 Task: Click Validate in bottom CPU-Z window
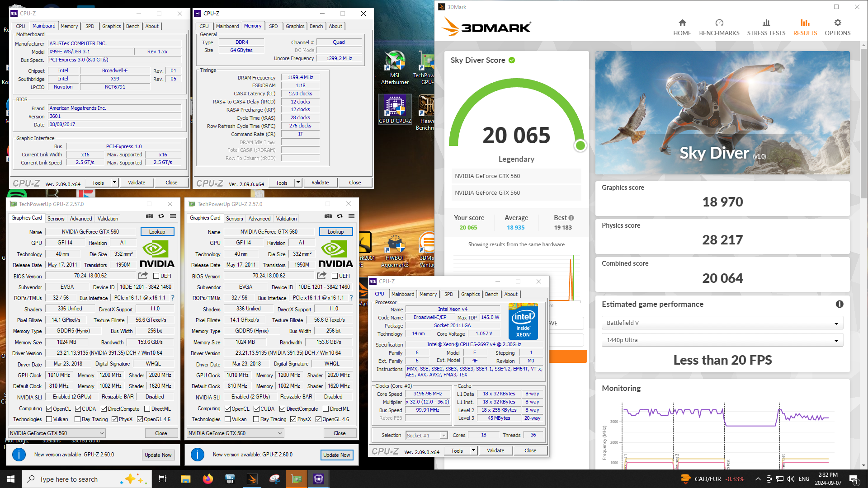point(495,450)
